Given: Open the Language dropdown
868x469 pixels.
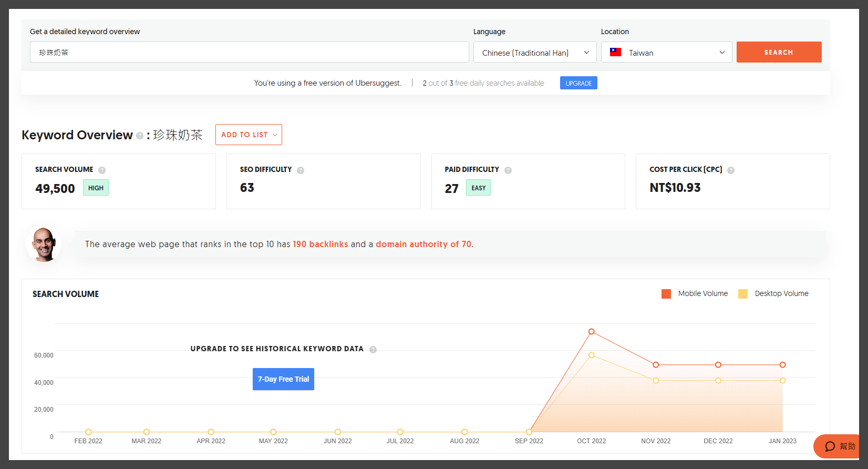Looking at the screenshot, I should coord(534,53).
